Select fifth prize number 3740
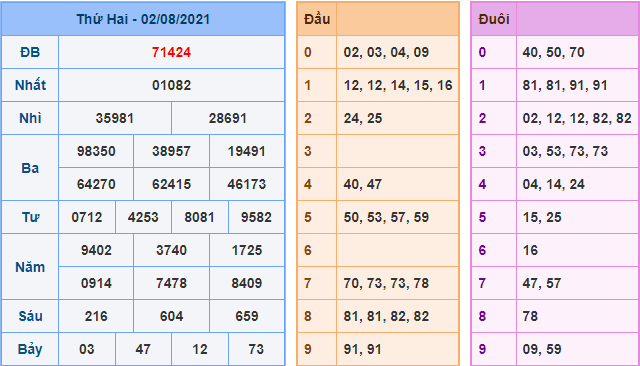 pos(171,251)
